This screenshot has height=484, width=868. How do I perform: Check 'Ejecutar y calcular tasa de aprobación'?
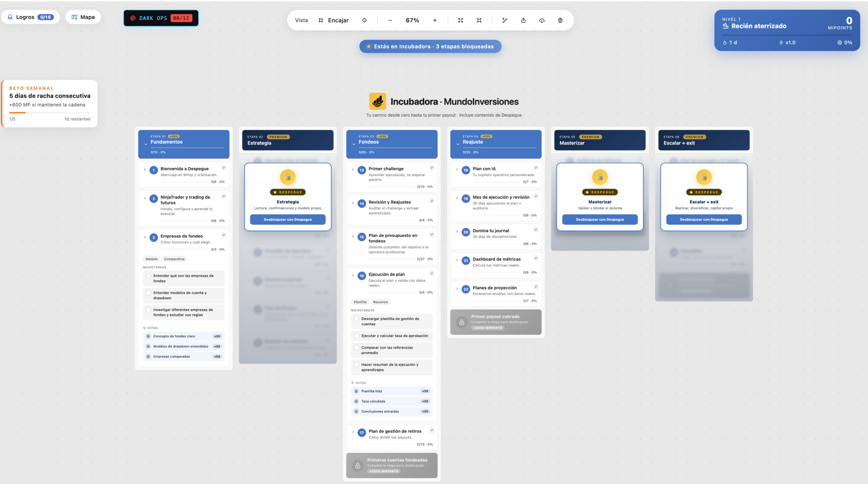tap(356, 336)
